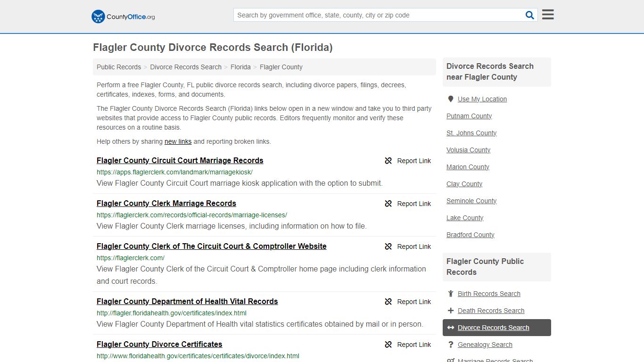
Task: Open Flagler County breadcrumb
Action: pos(281,67)
